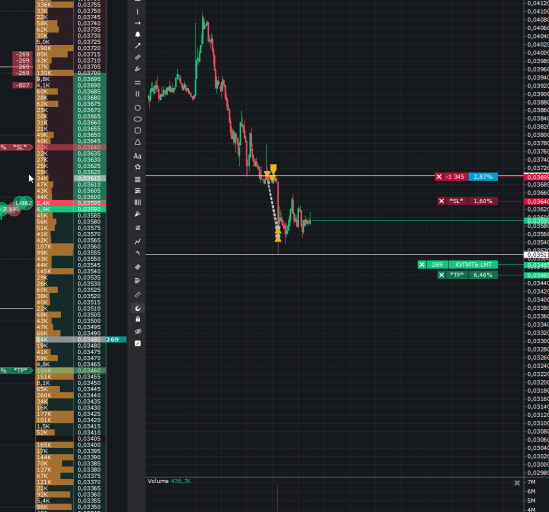Image resolution: width=549 pixels, height=512 pixels.
Task: Select the vertical line drawing tool
Action: tap(137, 12)
